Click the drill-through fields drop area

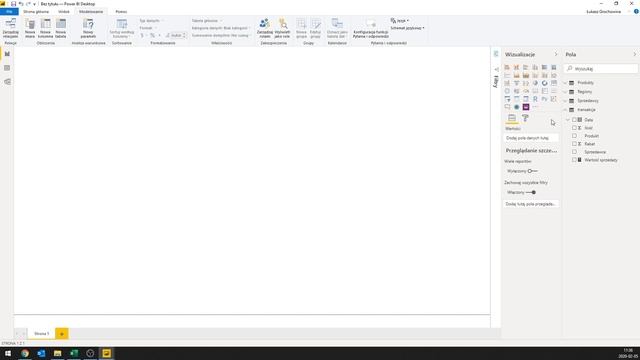tap(531, 204)
